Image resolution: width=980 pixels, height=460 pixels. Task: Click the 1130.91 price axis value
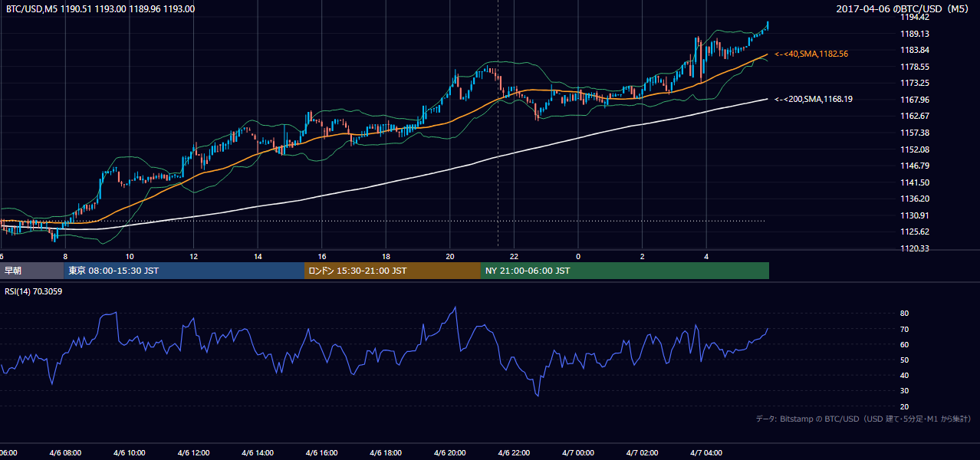click(x=916, y=215)
